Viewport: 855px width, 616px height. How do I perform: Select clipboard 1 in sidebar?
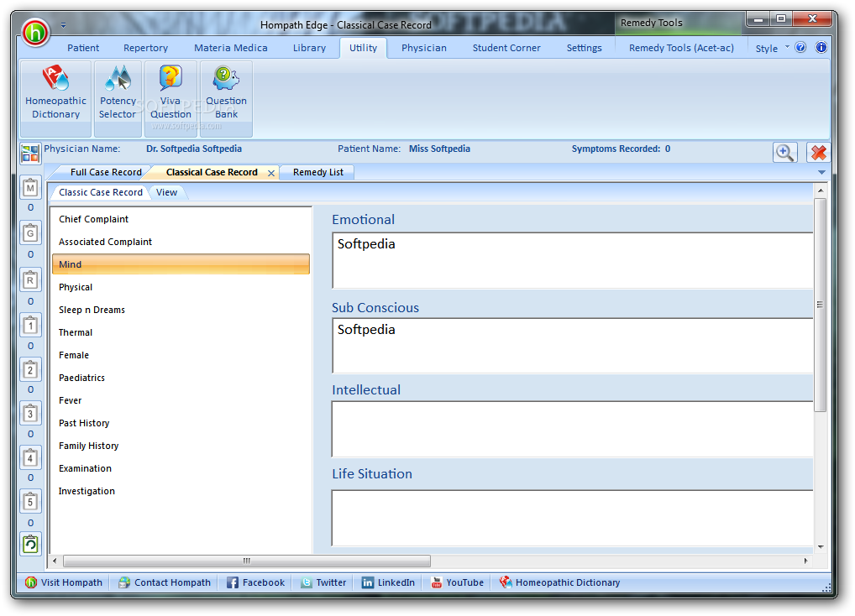coord(30,326)
